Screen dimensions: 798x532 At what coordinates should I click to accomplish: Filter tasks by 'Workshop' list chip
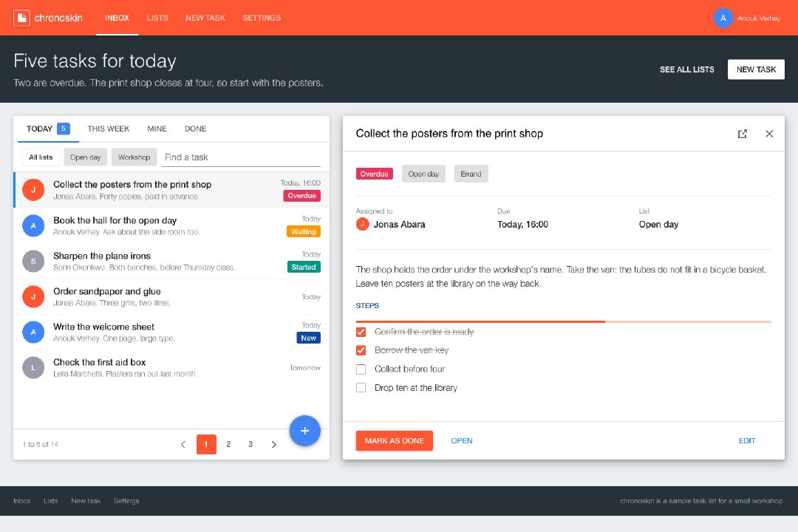pos(134,157)
